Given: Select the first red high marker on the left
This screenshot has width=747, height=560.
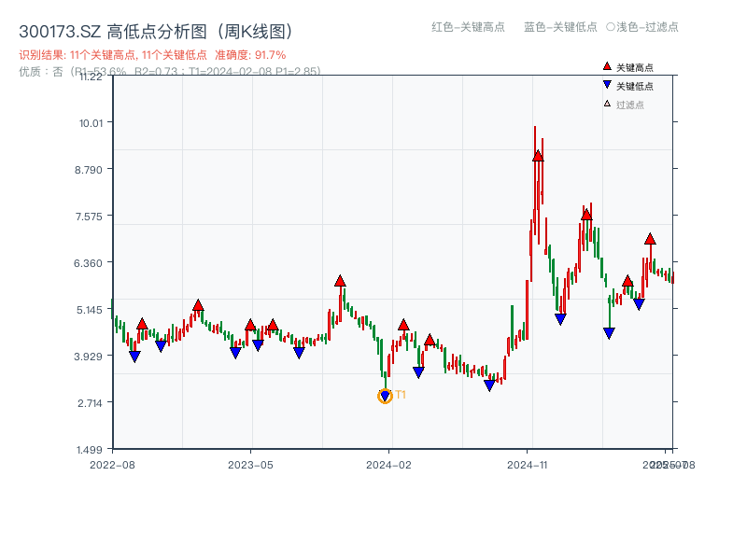Looking at the screenshot, I should (x=142, y=324).
